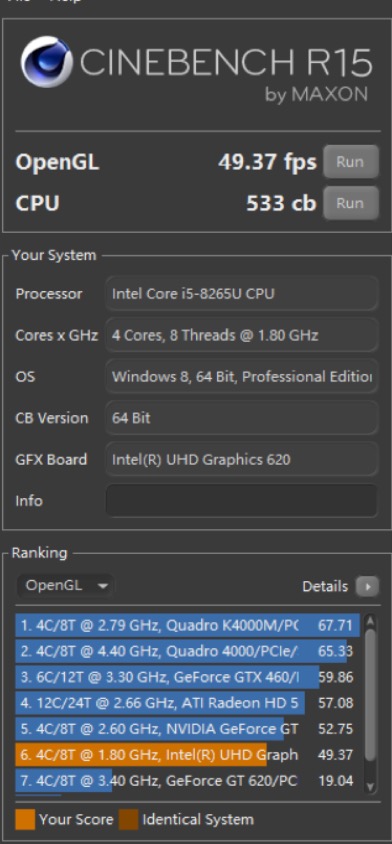Open the OpenGL ranking dropdown
This screenshot has width=392, height=844.
(66, 586)
